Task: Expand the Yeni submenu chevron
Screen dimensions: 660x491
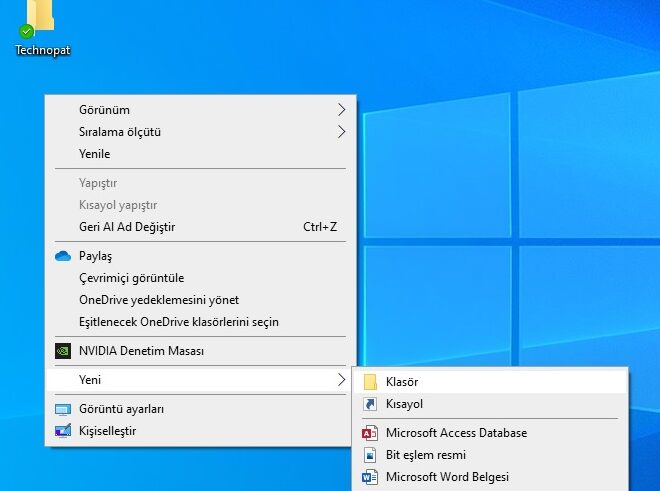Action: [341, 380]
